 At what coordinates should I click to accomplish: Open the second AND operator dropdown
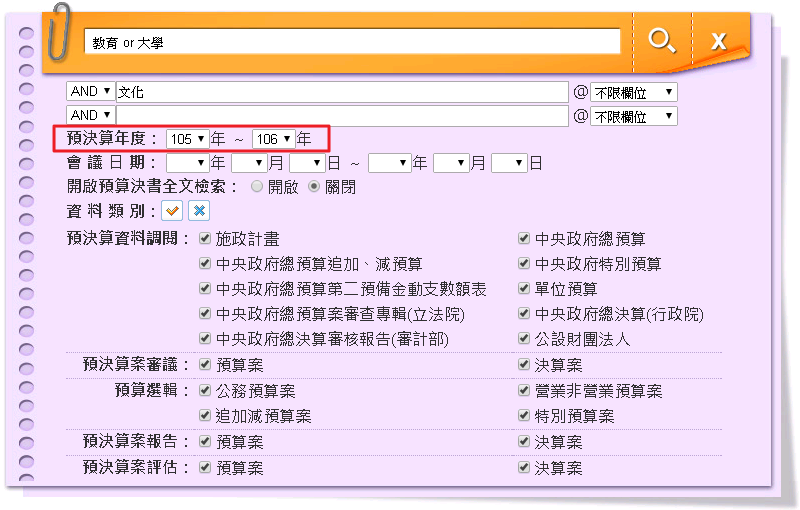[90, 116]
